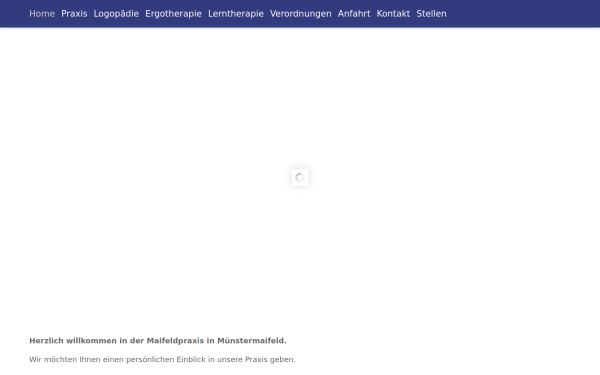Go to the Praxis page
This screenshot has height=375, width=600.
point(74,14)
